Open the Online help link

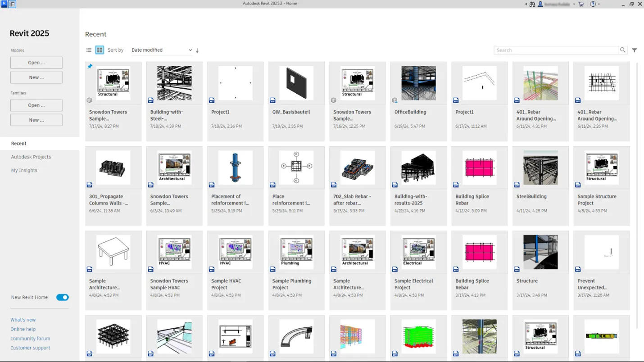tap(23, 329)
